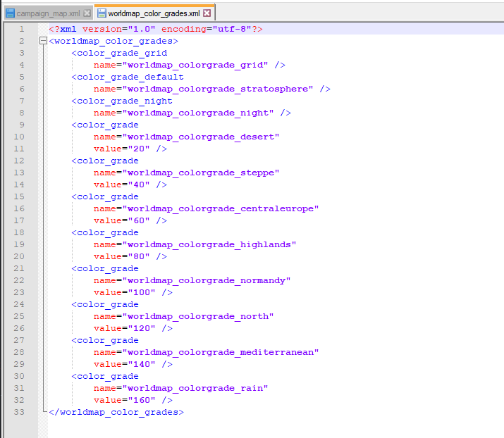Click line number 33 in the margin

click(x=19, y=412)
